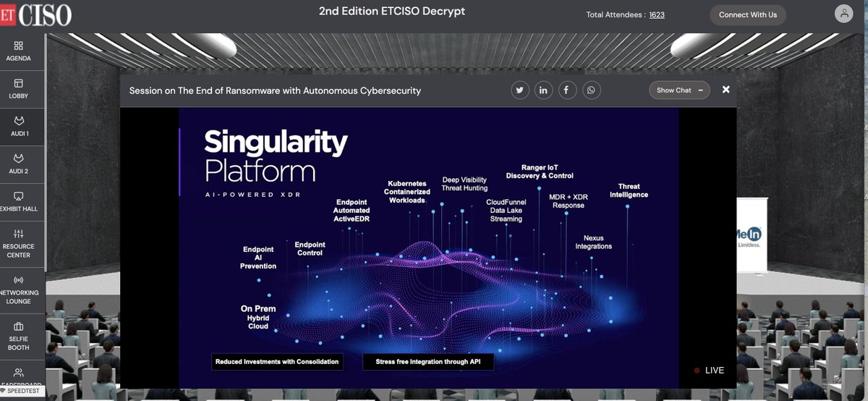This screenshot has height=401, width=868.
Task: Click the Speedtest badge
Action: tap(24, 391)
